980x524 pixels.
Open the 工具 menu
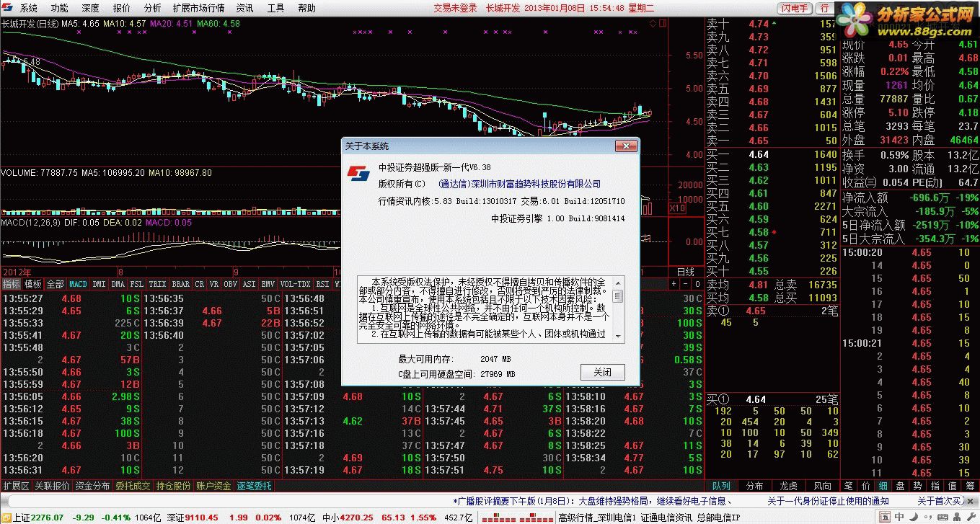pos(275,8)
